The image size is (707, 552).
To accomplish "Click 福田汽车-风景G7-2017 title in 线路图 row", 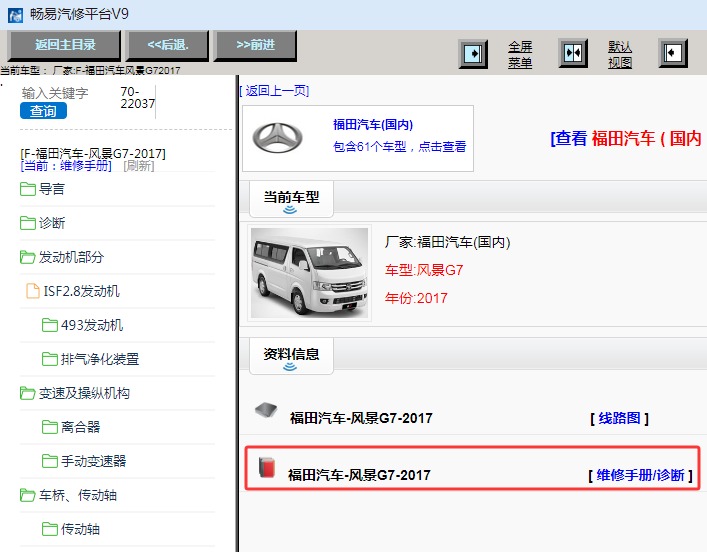I will 361,419.
